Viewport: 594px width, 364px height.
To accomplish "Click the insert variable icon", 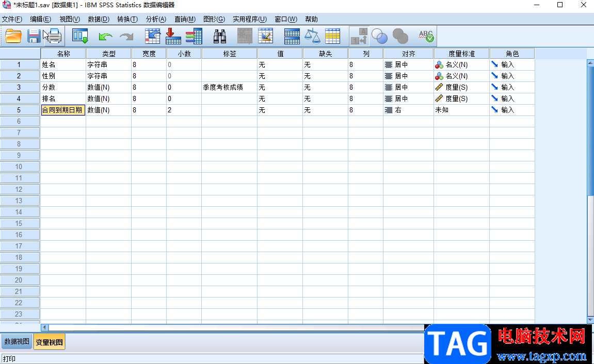I will click(266, 36).
